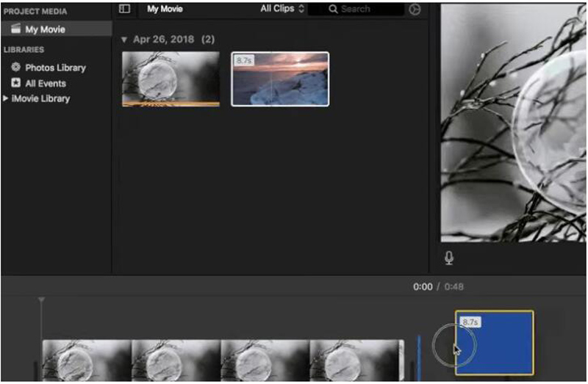This screenshot has width=588, height=384.
Task: Click the voiceover microphone icon
Action: coord(448,258)
